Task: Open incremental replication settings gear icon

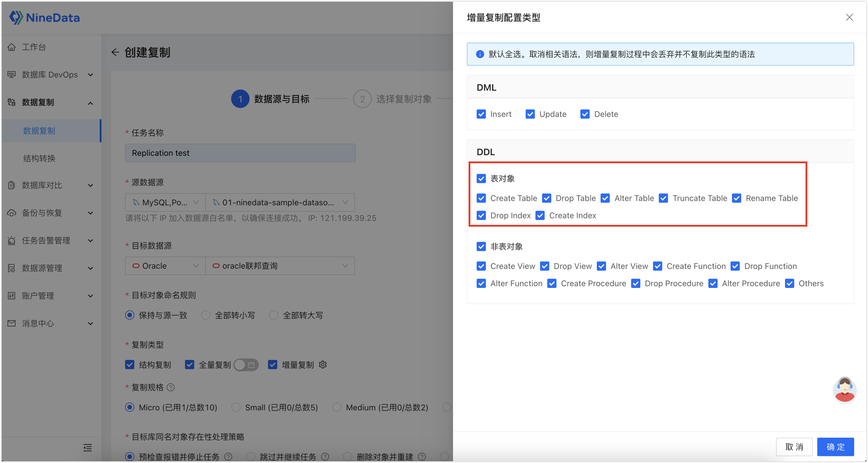Action: click(x=322, y=365)
